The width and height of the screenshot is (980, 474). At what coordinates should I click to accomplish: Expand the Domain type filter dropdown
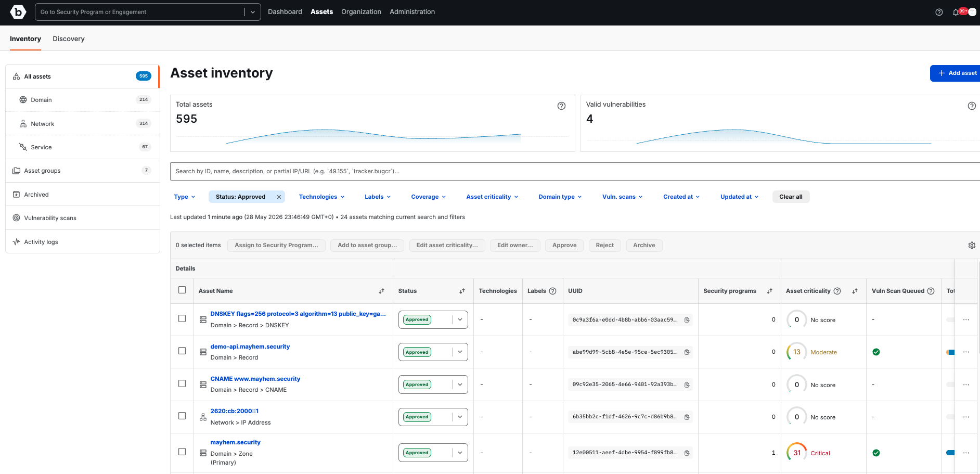tap(560, 197)
